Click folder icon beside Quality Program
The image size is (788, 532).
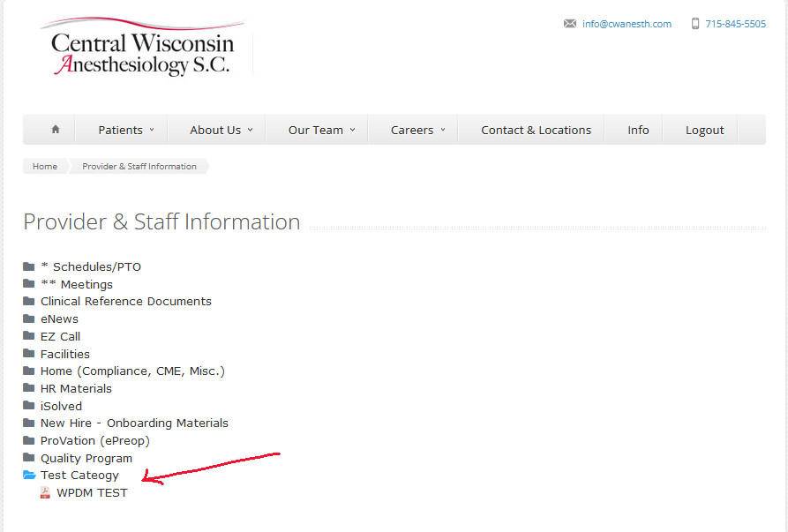(x=28, y=458)
